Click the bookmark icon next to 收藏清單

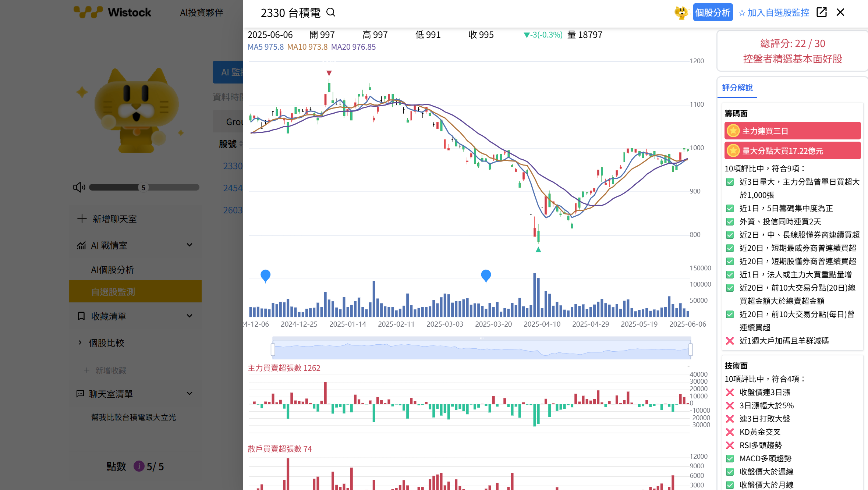(x=81, y=316)
